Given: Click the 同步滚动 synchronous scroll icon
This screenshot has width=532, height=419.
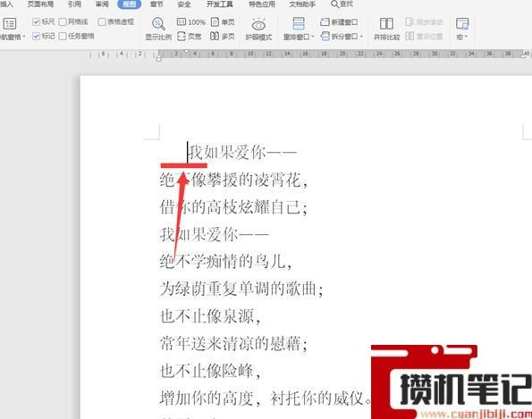Looking at the screenshot, I should pos(410,22).
